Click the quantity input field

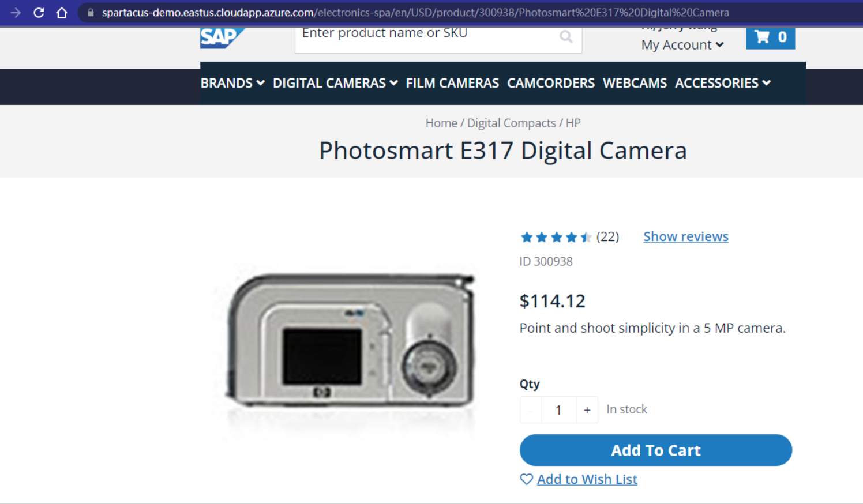[x=558, y=410]
